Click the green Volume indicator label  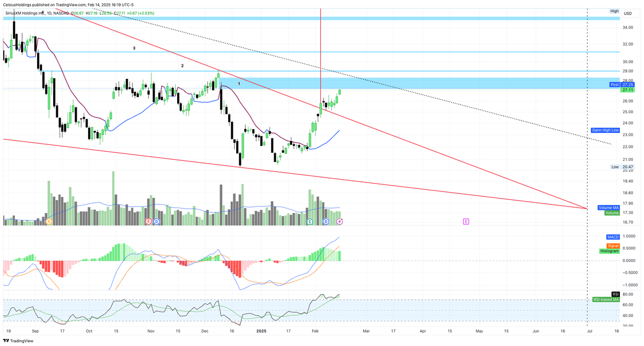point(612,213)
